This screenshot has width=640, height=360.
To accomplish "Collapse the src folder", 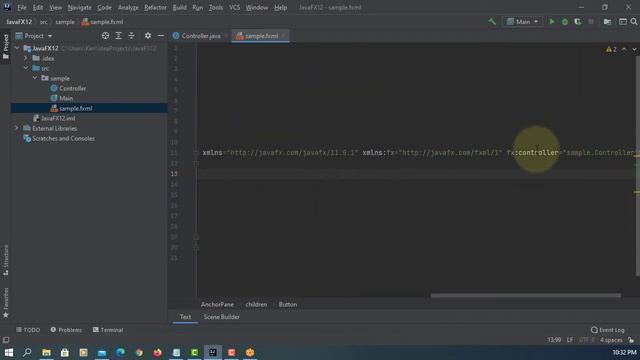I will click(x=26, y=68).
